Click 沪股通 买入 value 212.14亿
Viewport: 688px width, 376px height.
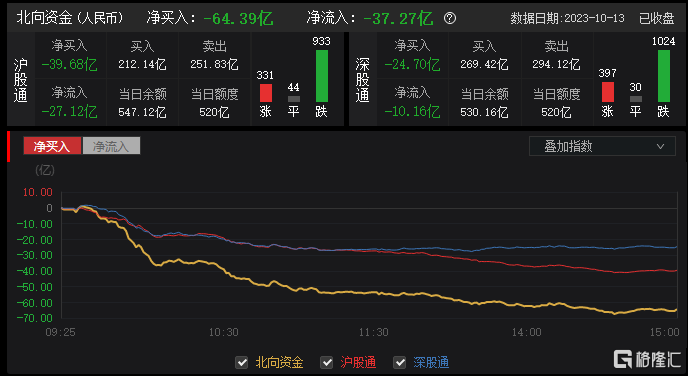click(142, 65)
